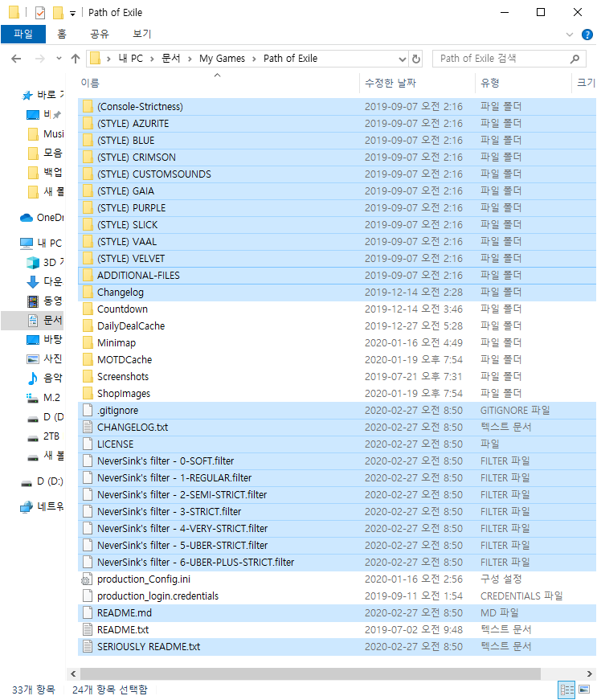Select the ShopImages folder name
Screen dimensions: 597x700
click(x=124, y=393)
